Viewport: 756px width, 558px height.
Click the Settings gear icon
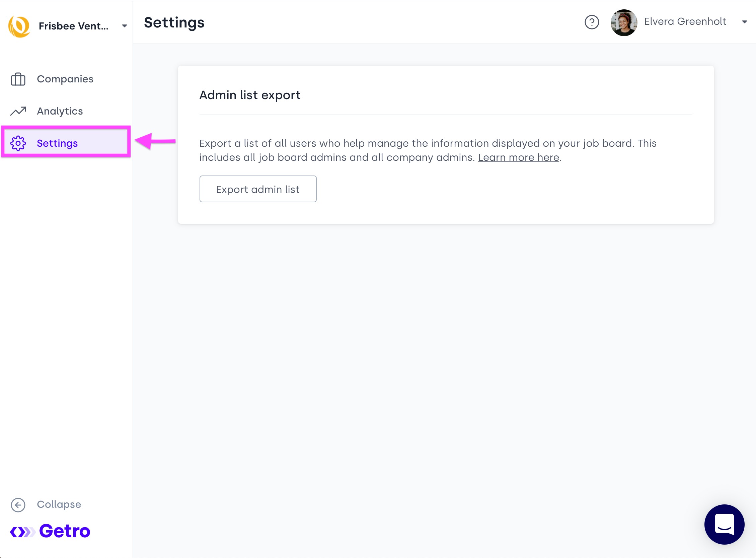pyautogui.click(x=18, y=143)
